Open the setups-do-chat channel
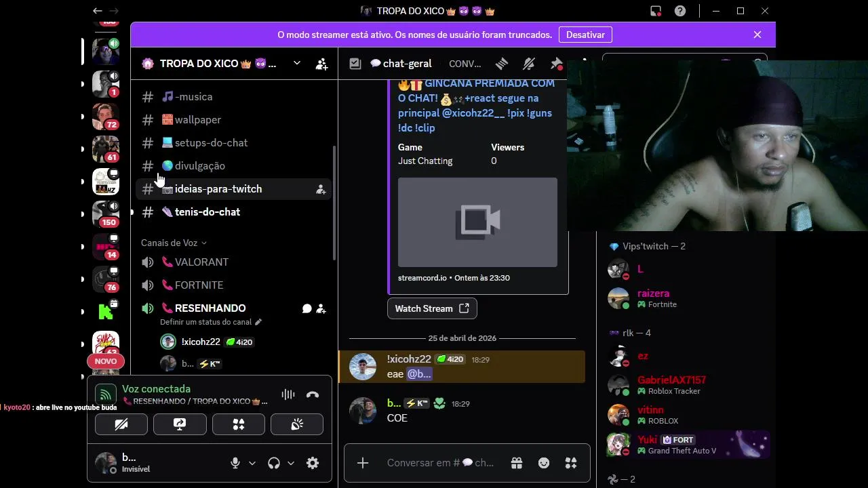868x488 pixels. 234,143
